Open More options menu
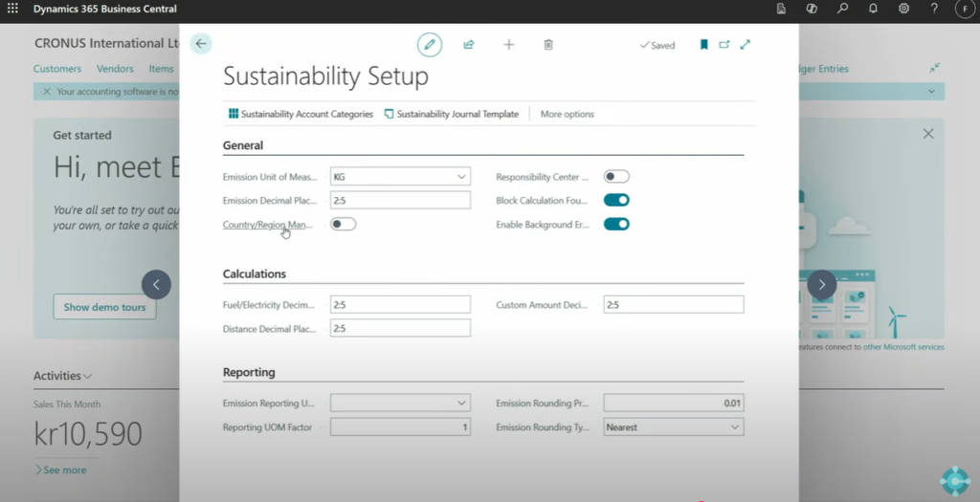Screen dimensions: 980x502 (x=567, y=114)
